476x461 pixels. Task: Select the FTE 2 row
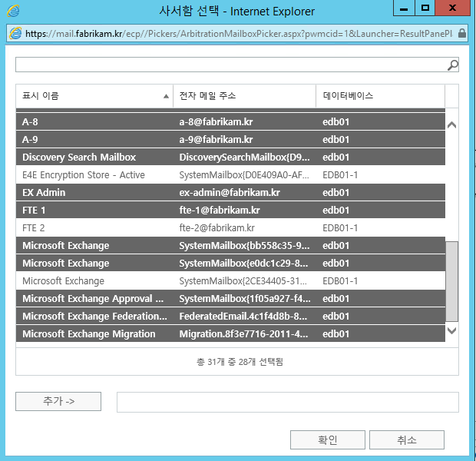point(230,227)
